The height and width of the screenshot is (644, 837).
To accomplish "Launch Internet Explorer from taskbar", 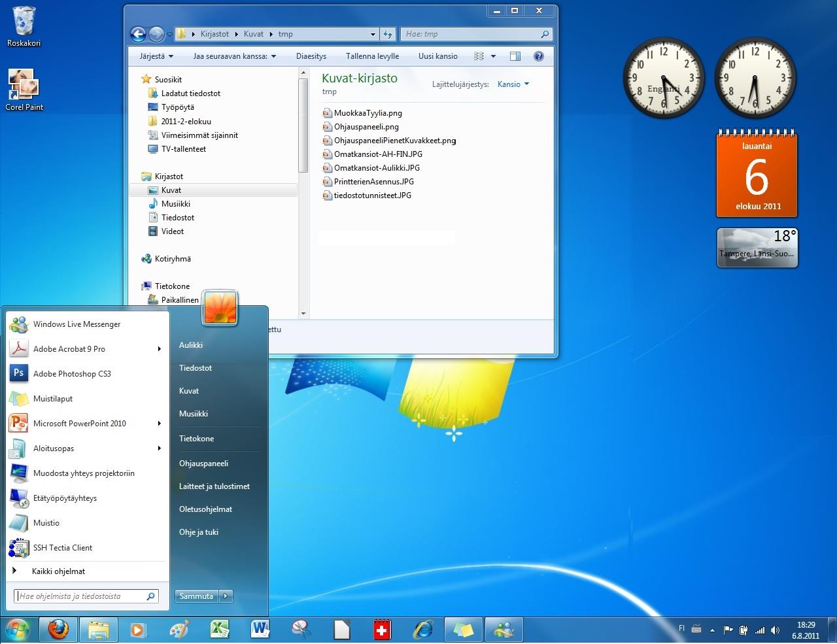I will 423,630.
